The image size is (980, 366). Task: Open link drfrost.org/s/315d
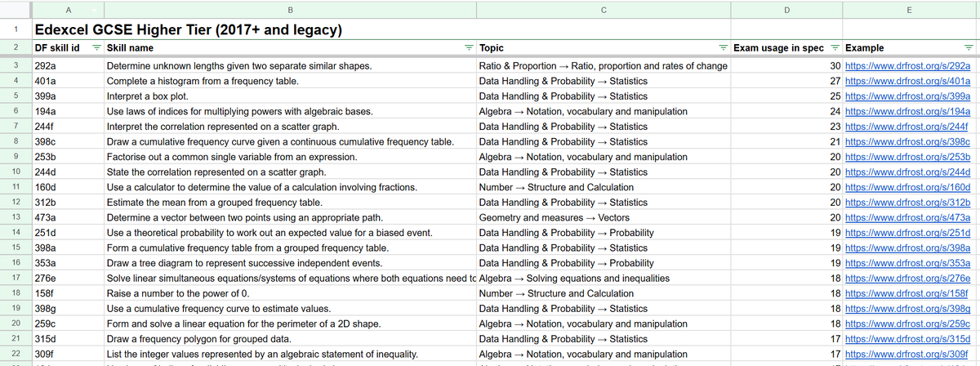click(906, 338)
